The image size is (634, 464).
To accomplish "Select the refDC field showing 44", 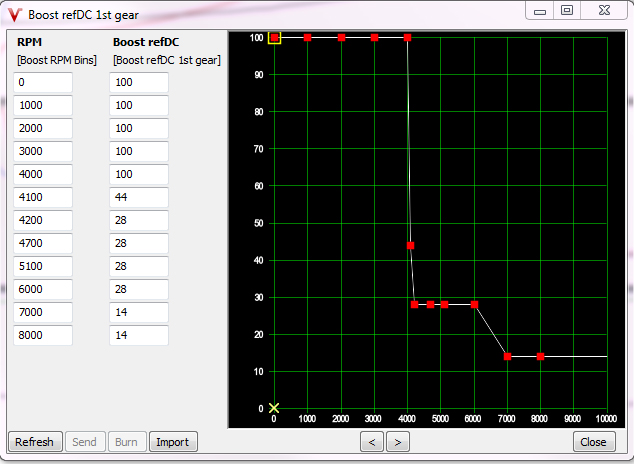I will coord(139,197).
